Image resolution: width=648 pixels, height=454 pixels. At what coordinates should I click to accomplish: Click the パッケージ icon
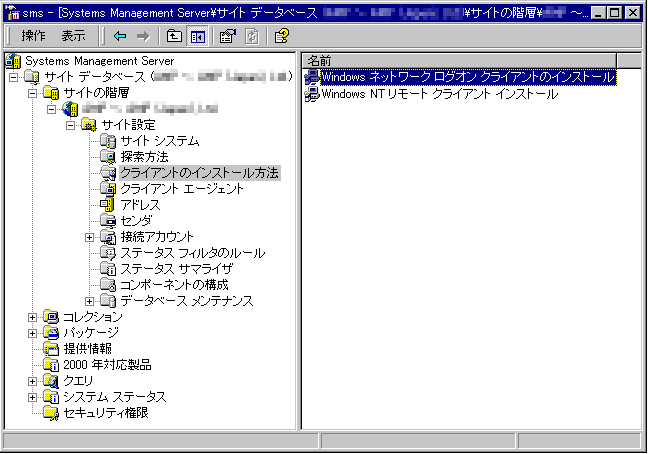pyautogui.click(x=51, y=333)
